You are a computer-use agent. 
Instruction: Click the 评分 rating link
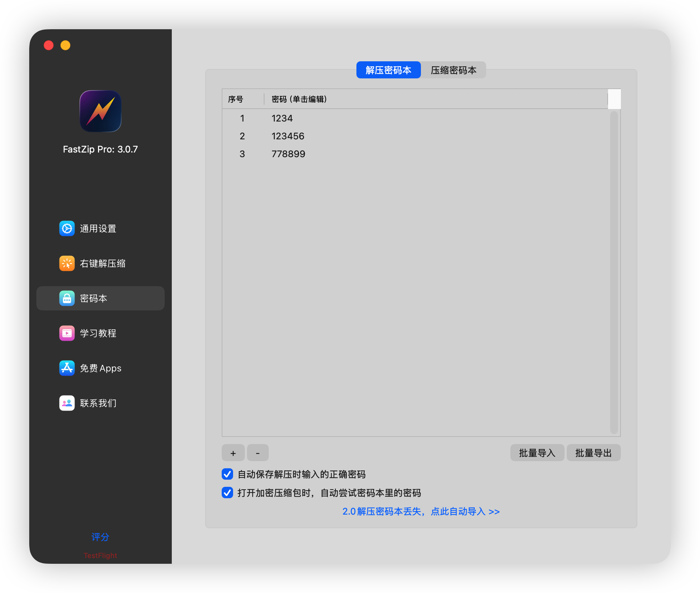[100, 537]
